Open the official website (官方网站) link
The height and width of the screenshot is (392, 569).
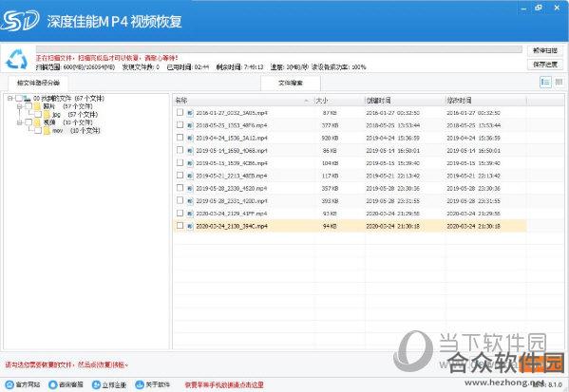click(x=23, y=384)
